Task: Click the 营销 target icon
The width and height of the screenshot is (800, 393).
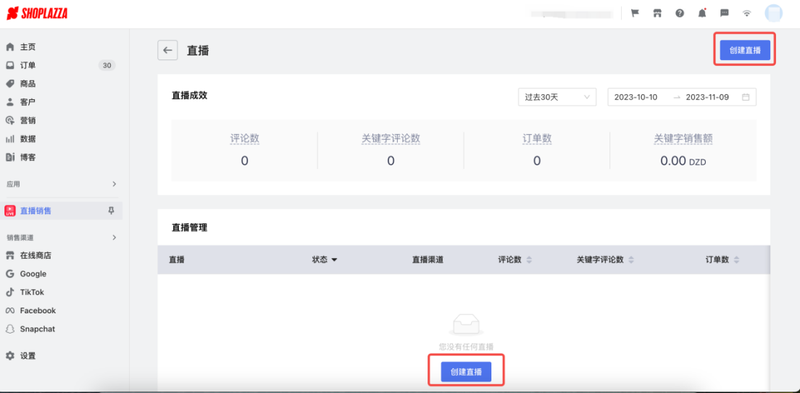Action: tap(10, 120)
